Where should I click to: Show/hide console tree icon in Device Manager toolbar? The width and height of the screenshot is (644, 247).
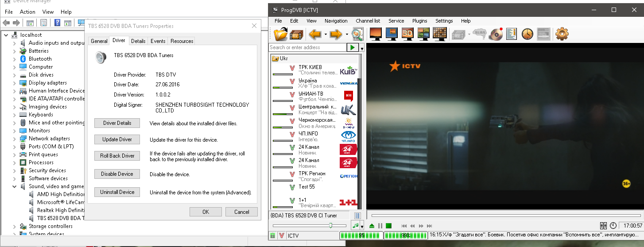click(x=30, y=23)
